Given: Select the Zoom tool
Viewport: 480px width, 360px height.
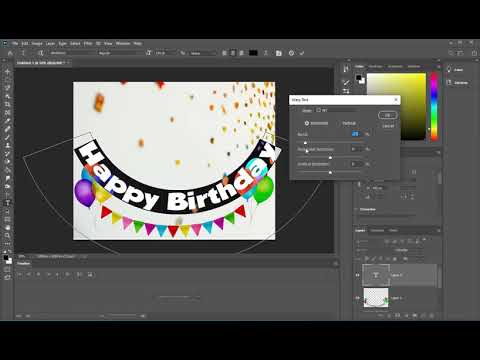Looking at the screenshot, I should [x=7, y=235].
